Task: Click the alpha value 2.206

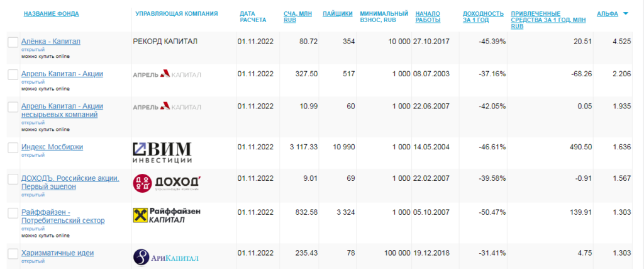Action: pyautogui.click(x=622, y=74)
